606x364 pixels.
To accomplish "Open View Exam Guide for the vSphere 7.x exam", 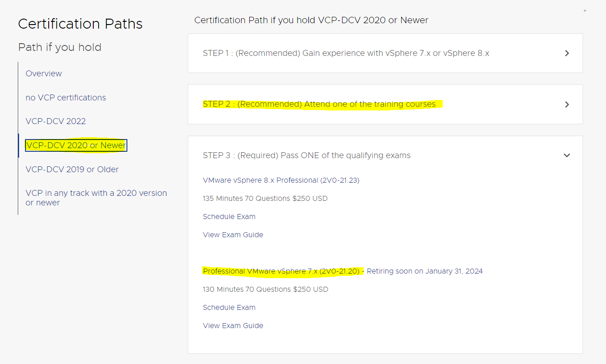I will [x=233, y=326].
